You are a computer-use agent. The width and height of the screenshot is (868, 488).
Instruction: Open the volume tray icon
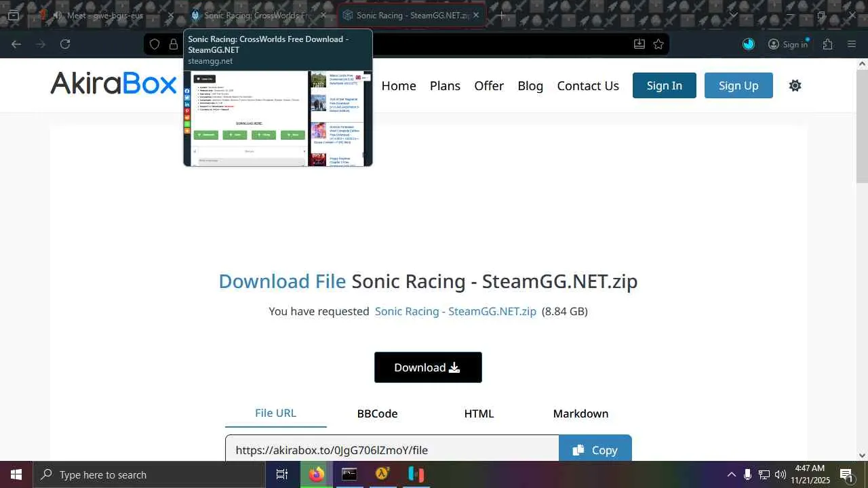click(x=781, y=474)
